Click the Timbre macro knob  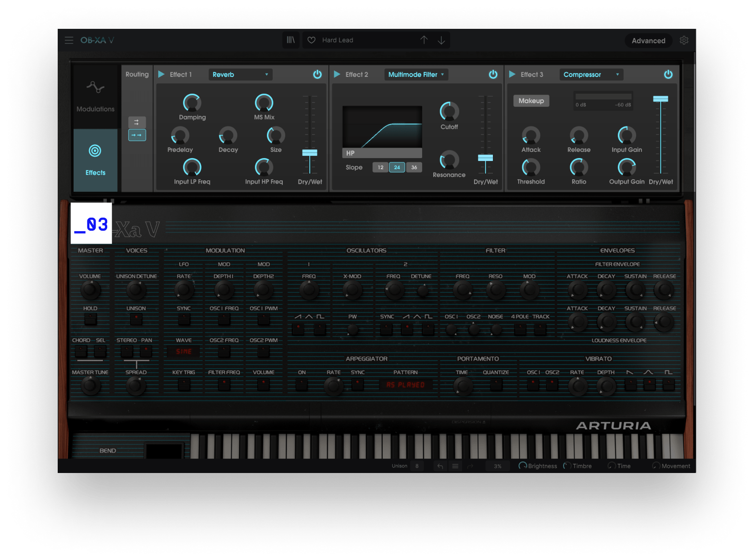(x=567, y=466)
